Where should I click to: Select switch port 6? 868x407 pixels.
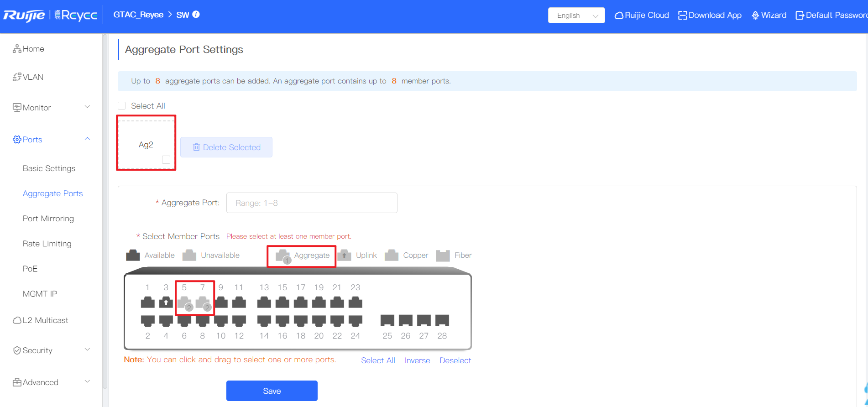tap(184, 321)
